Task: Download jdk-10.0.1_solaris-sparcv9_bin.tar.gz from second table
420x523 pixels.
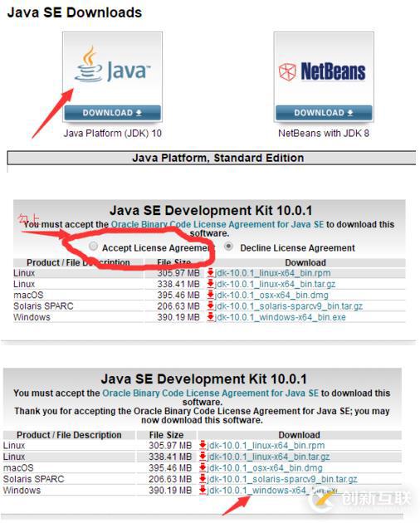Action: tap(282, 479)
